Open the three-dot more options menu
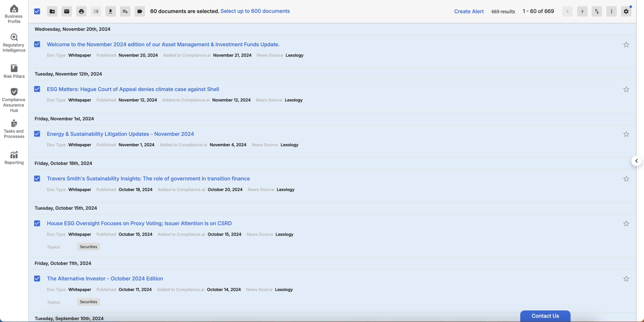 click(x=611, y=11)
